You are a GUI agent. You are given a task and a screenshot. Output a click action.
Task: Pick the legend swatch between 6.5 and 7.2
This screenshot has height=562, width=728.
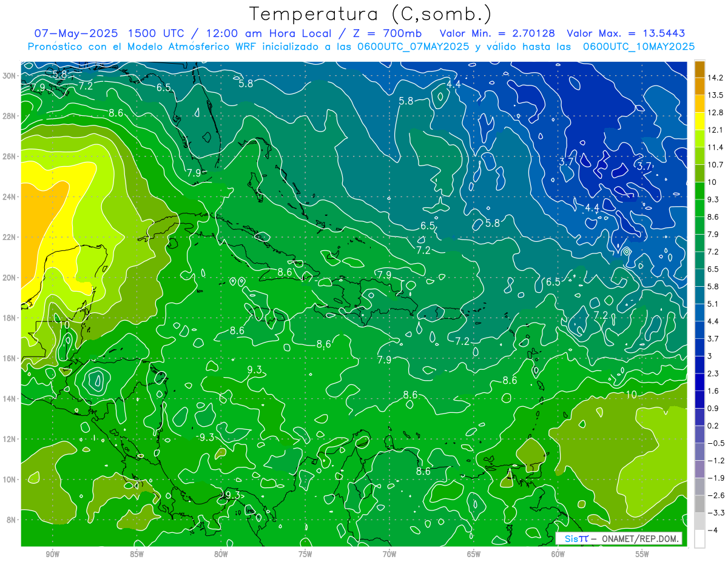tap(699, 260)
